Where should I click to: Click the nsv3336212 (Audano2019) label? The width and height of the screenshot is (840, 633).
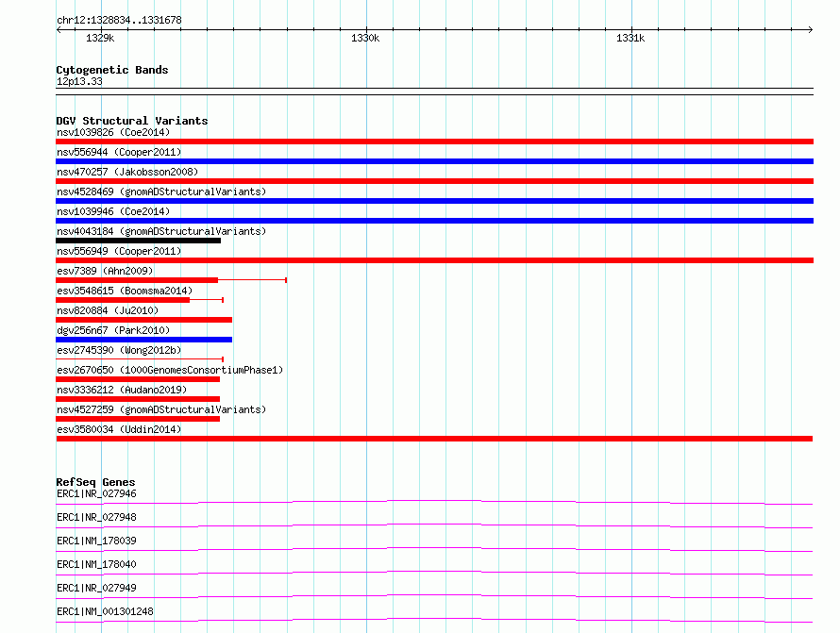pos(122,390)
